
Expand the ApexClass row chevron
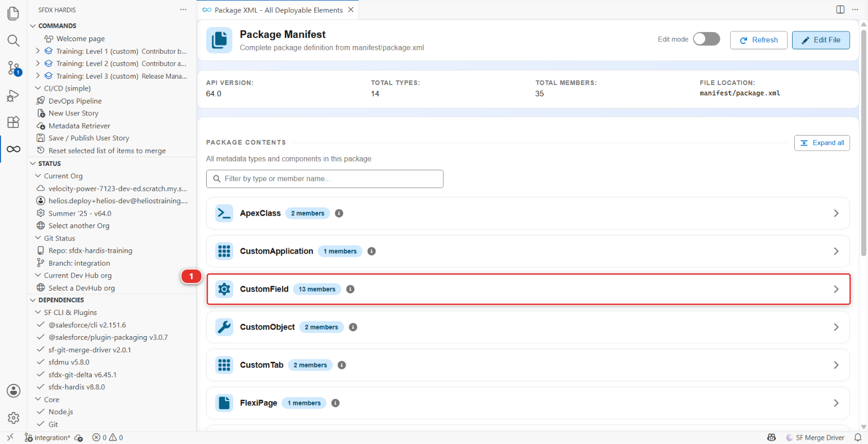click(x=836, y=214)
